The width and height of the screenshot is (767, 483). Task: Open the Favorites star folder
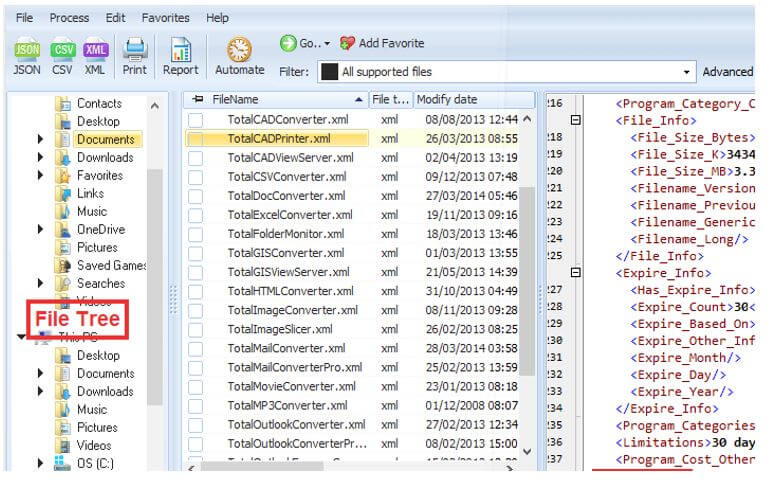coord(63,175)
